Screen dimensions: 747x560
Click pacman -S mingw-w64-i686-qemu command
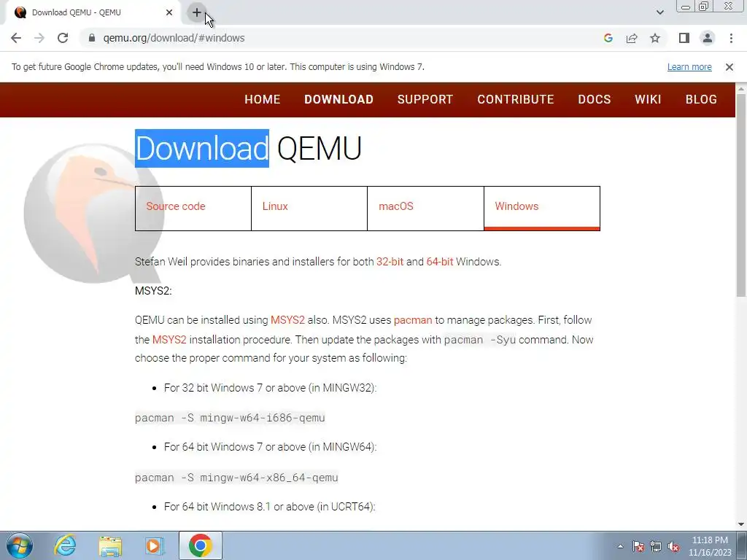coord(230,418)
